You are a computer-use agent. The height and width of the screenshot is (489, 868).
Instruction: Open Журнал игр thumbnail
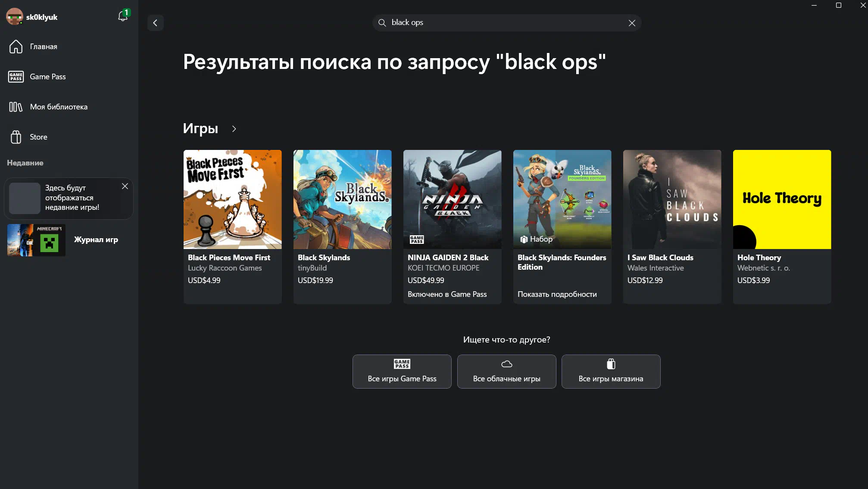[36, 240]
